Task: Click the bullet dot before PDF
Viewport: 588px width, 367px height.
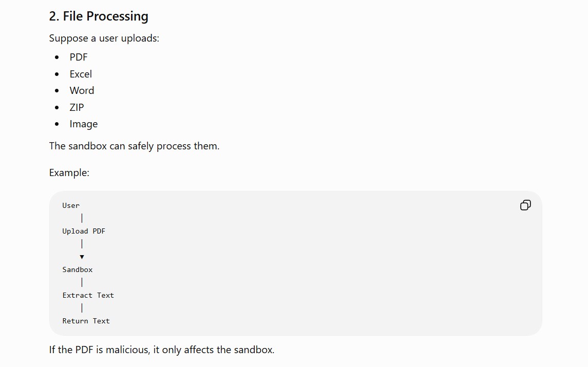Action: 57,57
